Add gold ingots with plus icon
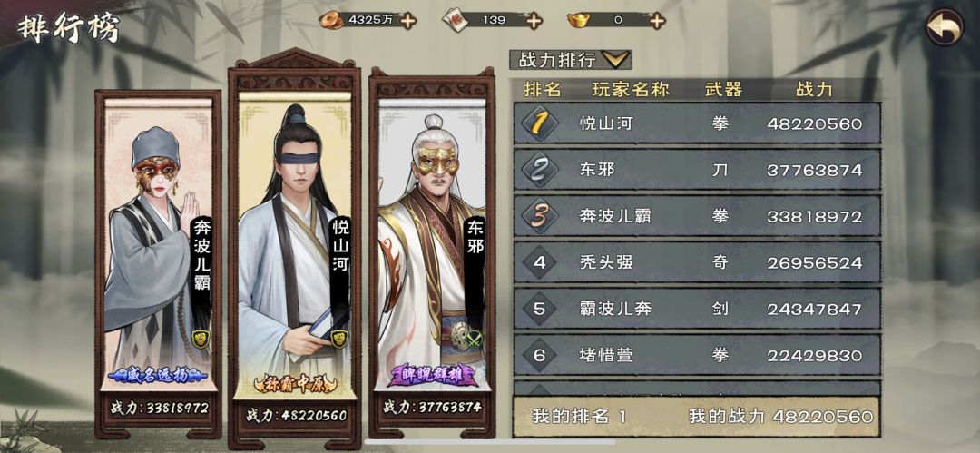 click(656, 21)
